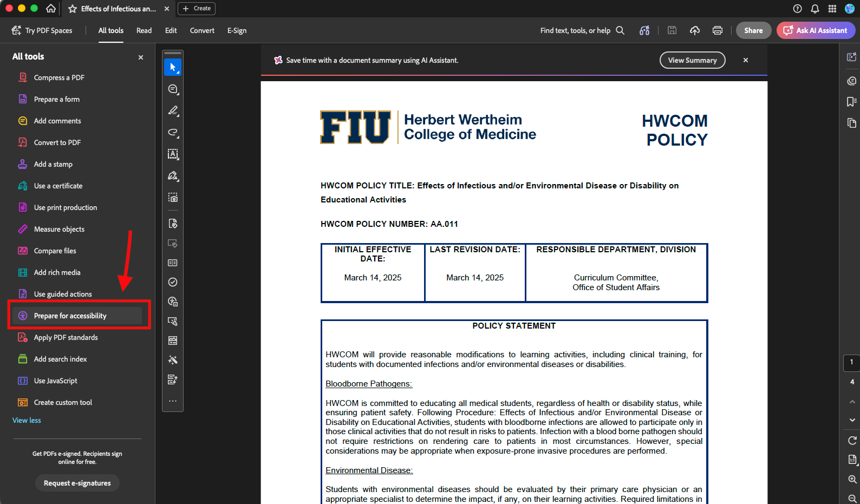Dismiss the AI summary banner
The width and height of the screenshot is (860, 504).
tap(746, 60)
